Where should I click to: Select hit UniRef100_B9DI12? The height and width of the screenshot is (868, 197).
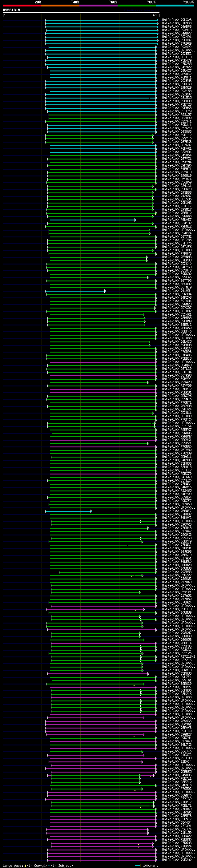[x=177, y=135]
